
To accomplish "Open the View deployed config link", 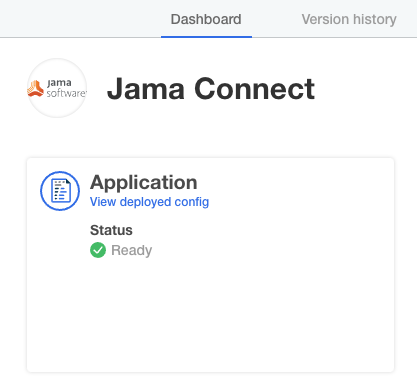I will 149,202.
